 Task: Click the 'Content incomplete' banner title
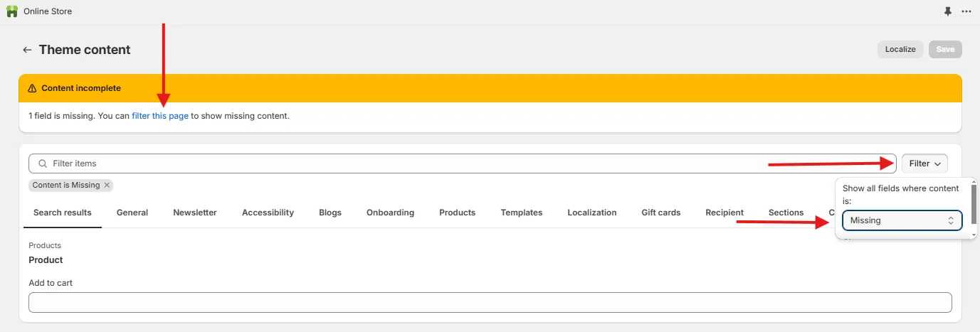(81, 88)
